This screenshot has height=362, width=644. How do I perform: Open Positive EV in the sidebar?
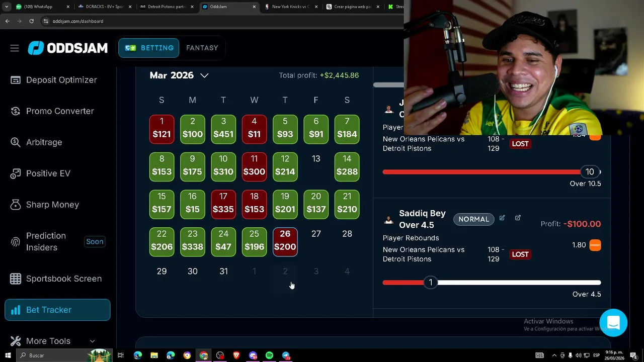[57, 173]
